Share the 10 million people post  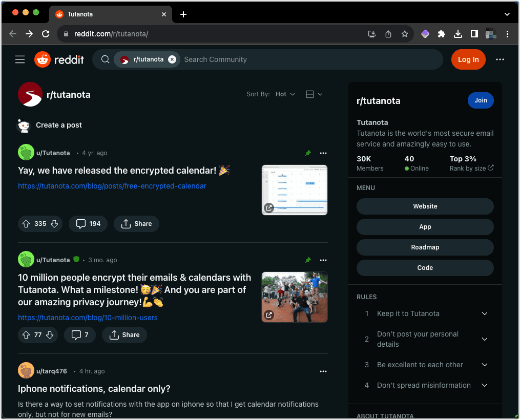124,335
